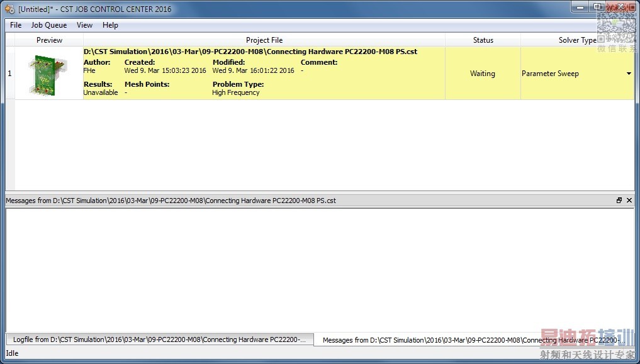
Task: Switch to the Logfile tab
Action: click(160, 339)
